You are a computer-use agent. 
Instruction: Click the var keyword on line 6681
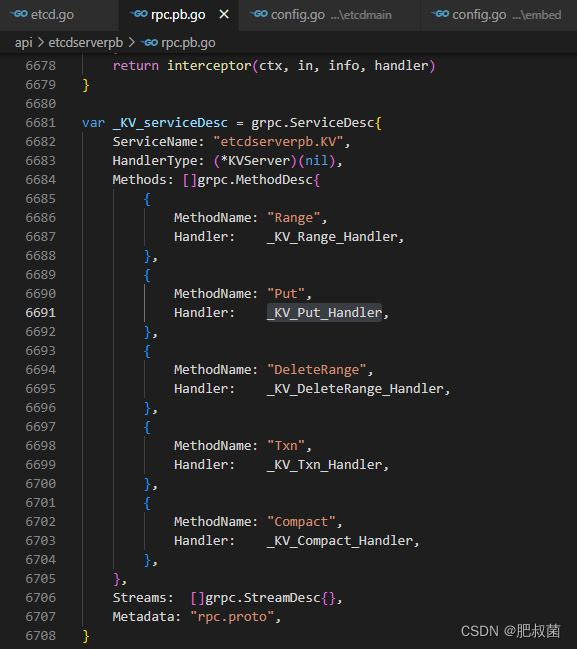click(x=93, y=123)
